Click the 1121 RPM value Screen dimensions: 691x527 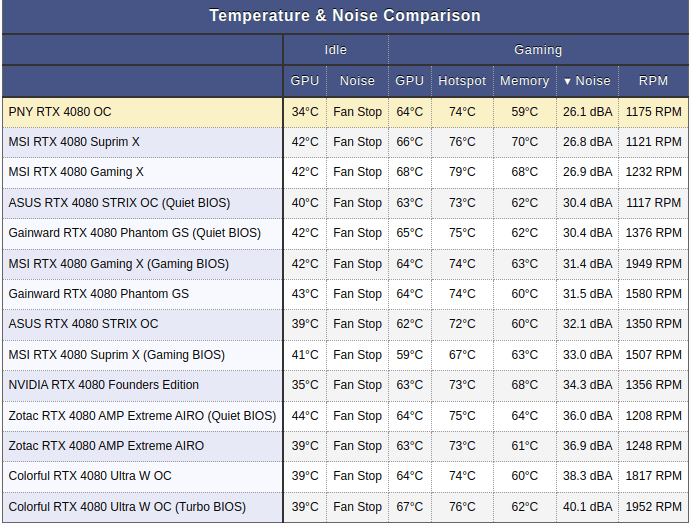[654, 142]
